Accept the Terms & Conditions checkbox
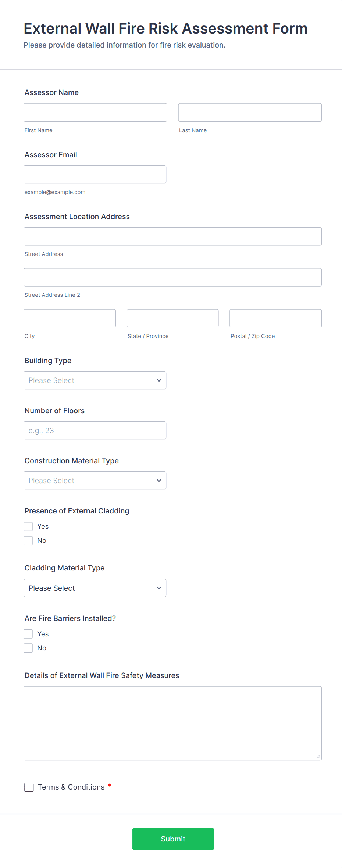342x868 pixels. coord(29,787)
